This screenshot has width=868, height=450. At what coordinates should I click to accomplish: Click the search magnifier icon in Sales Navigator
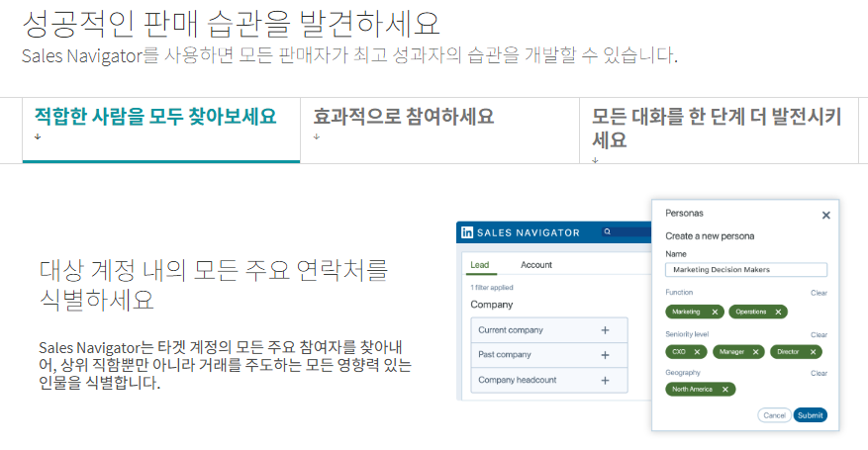608,231
